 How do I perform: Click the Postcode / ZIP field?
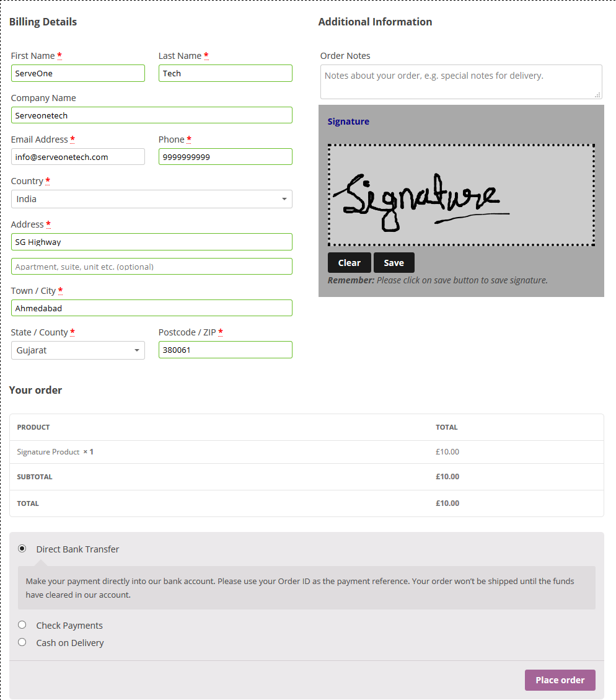[225, 350]
